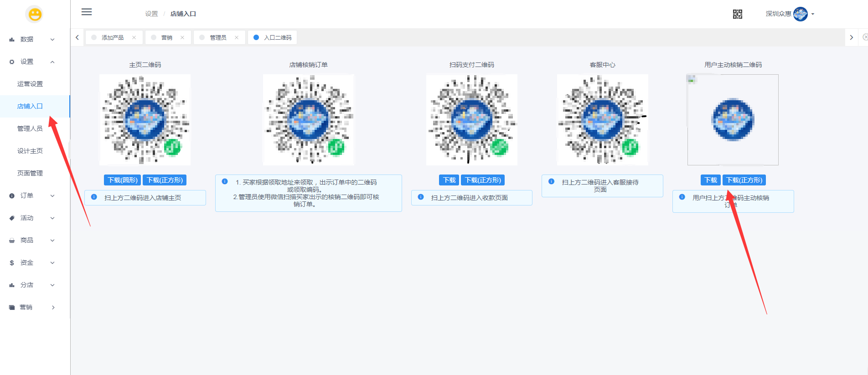Close the 营销 tab
The image size is (868, 375).
coord(182,37)
